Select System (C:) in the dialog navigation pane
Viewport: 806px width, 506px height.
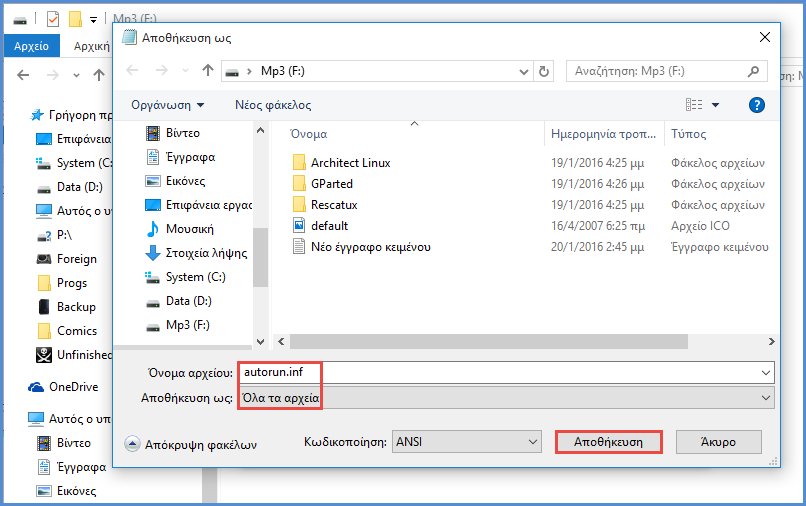186,277
